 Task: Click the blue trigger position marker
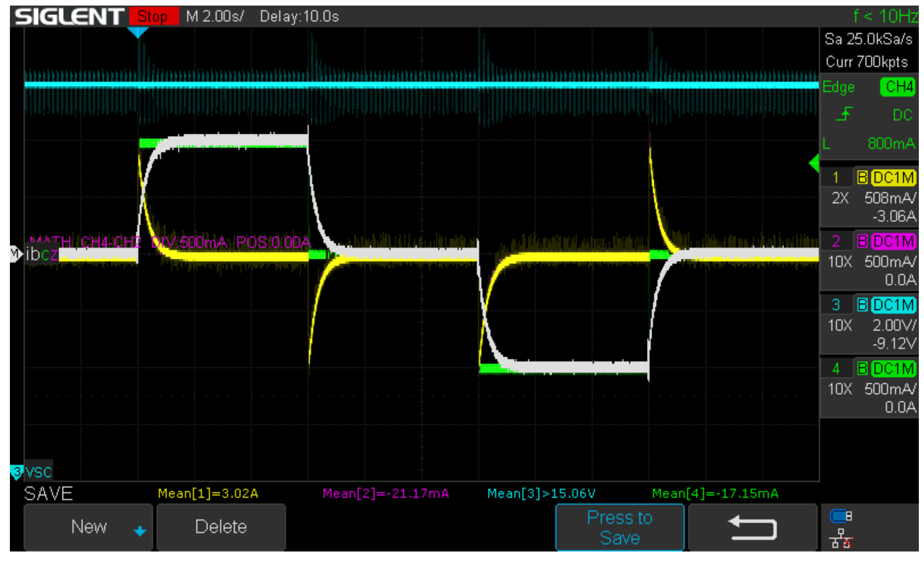coord(138,32)
